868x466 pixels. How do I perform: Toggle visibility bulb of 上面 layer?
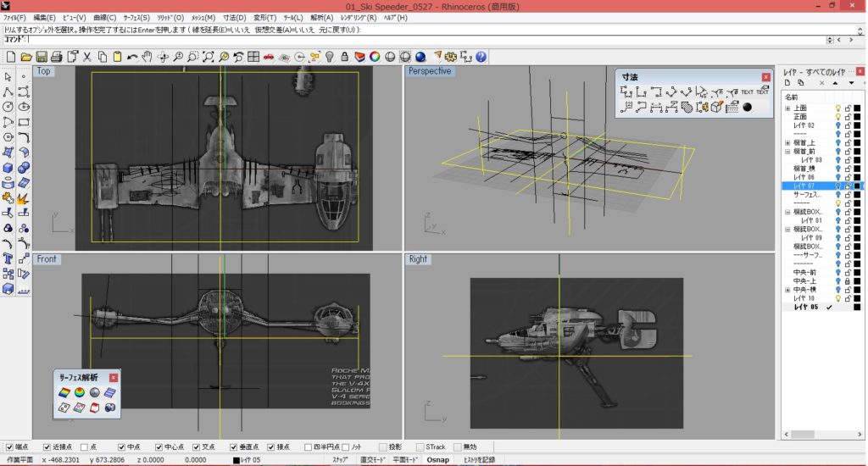coord(838,108)
